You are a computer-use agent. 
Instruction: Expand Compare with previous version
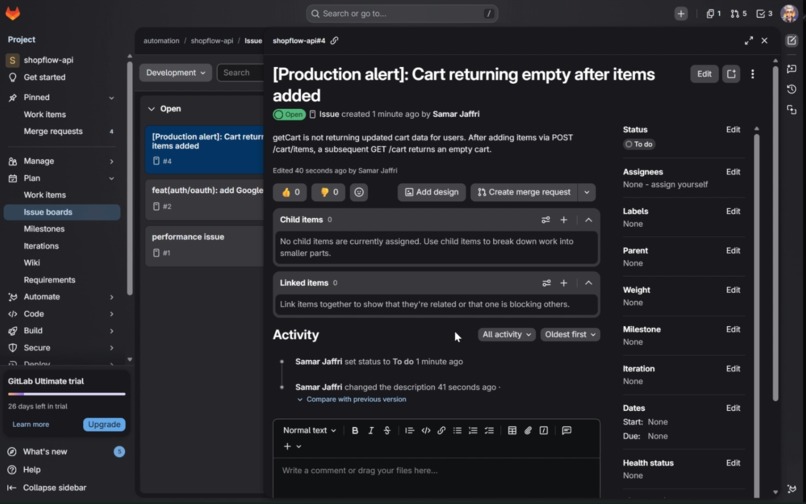352,399
